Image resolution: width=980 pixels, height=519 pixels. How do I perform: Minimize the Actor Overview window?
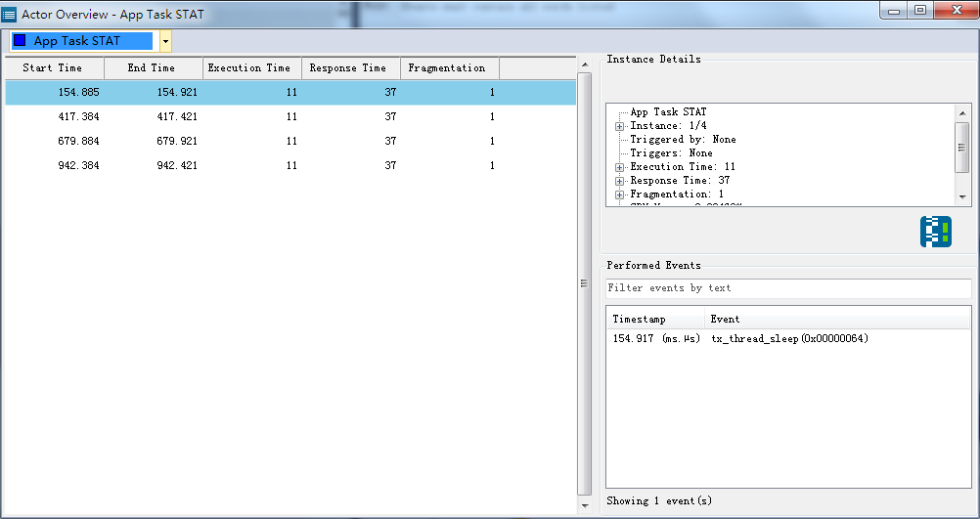pyautogui.click(x=895, y=10)
